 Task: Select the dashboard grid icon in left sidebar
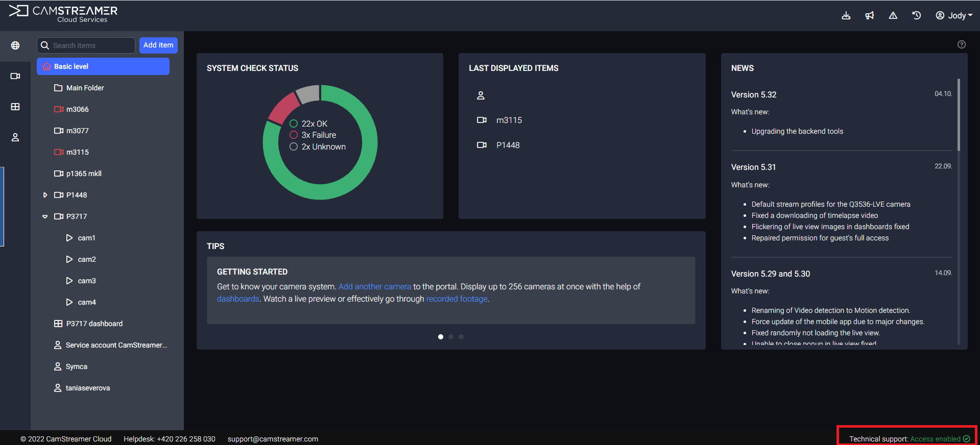(15, 107)
